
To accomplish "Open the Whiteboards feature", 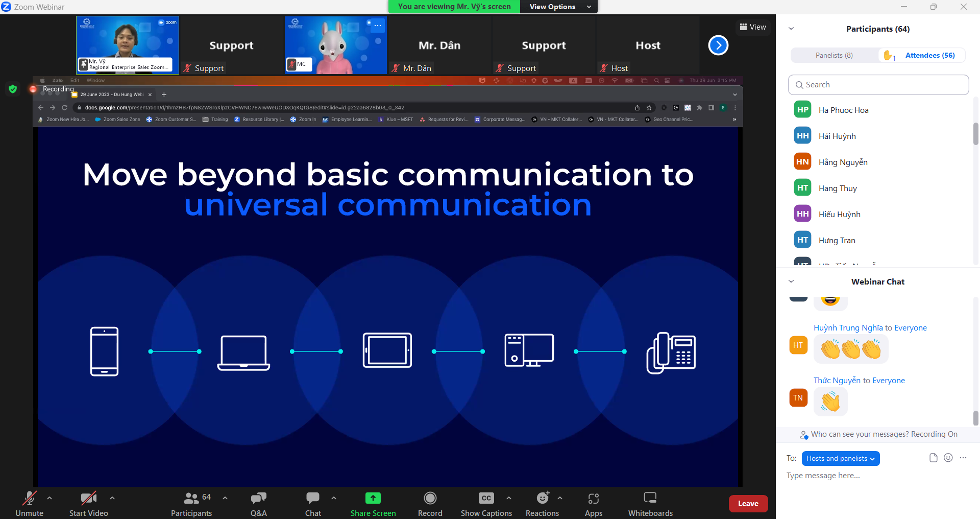I will [650, 503].
